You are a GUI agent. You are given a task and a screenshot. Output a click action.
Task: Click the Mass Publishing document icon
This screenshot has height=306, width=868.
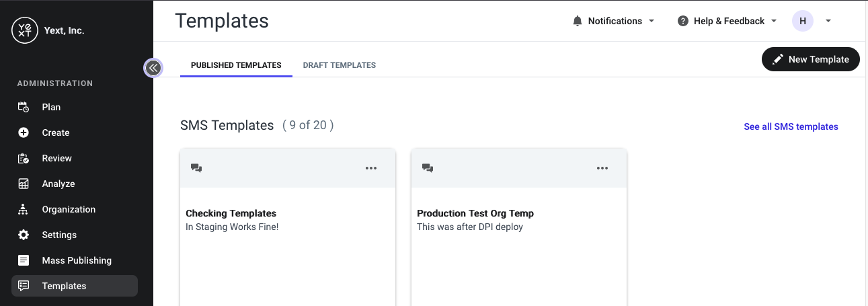pos(24,260)
